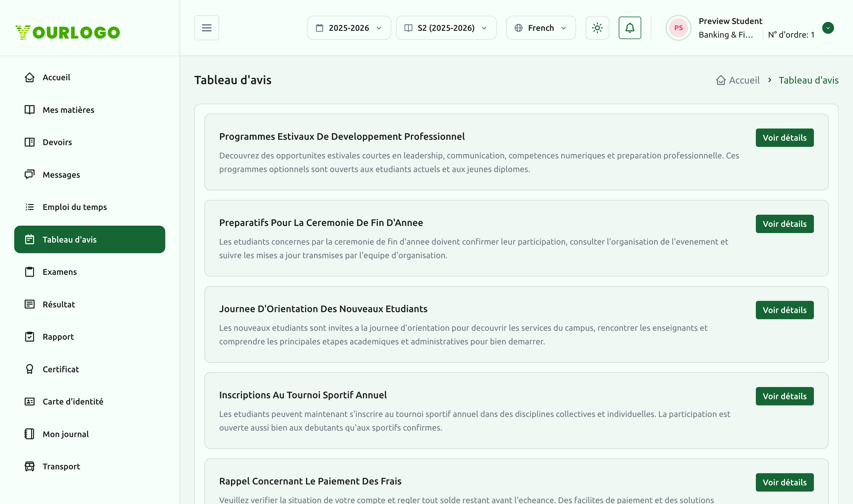Open notifications via the bell icon
This screenshot has height=504, width=853.
pos(630,28)
